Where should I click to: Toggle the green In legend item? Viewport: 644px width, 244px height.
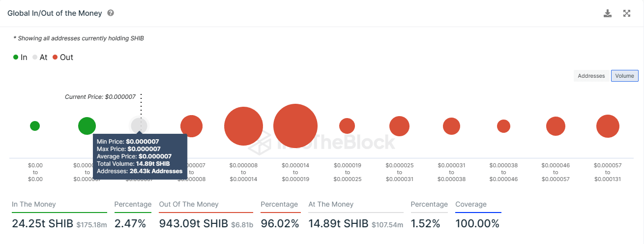coord(20,57)
